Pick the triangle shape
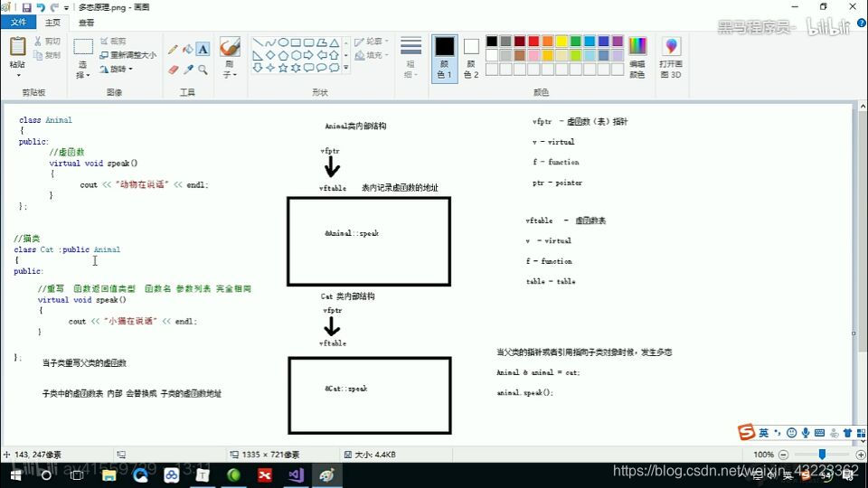 [x=335, y=42]
